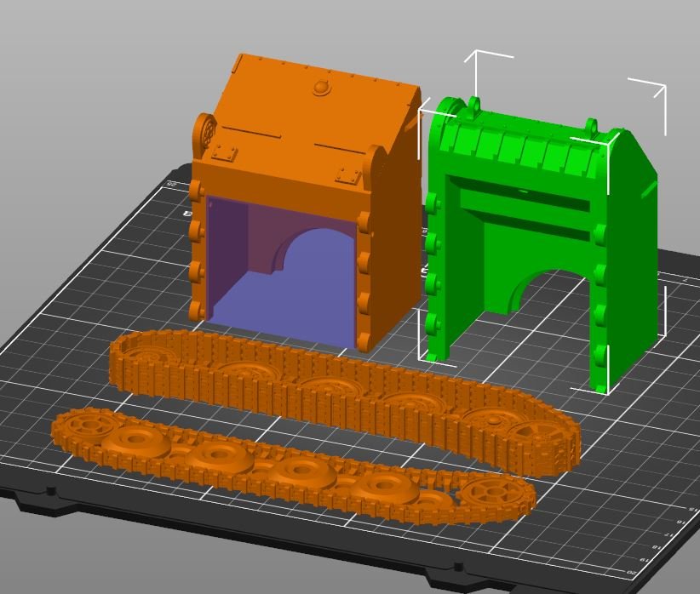Click the right riveted plate on the orange roof
700x594 pixels.
(348, 176)
